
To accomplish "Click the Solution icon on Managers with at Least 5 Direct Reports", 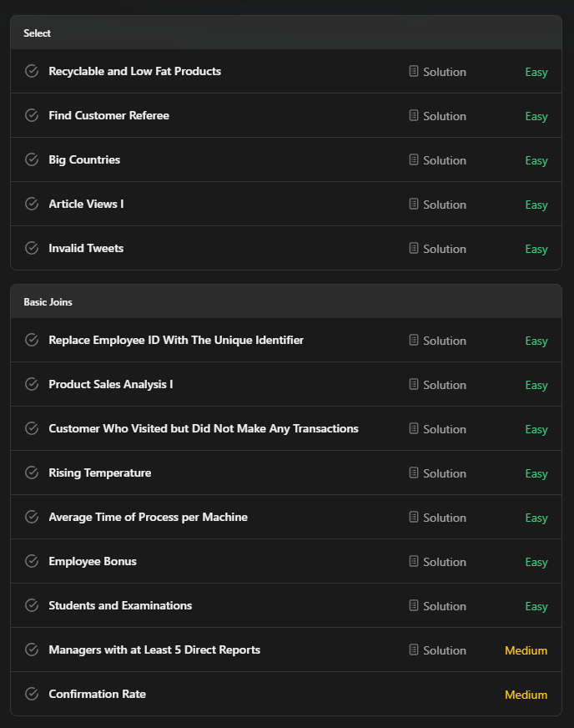I will [414, 650].
